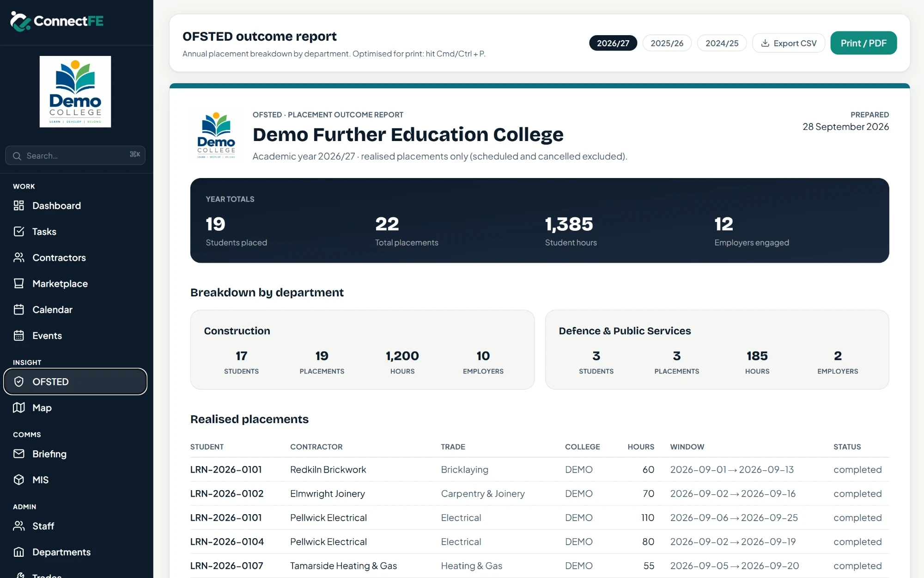Viewport: 924px width, 578px height.
Task: Click the Tamarside Heating & Gas cell
Action: click(343, 566)
